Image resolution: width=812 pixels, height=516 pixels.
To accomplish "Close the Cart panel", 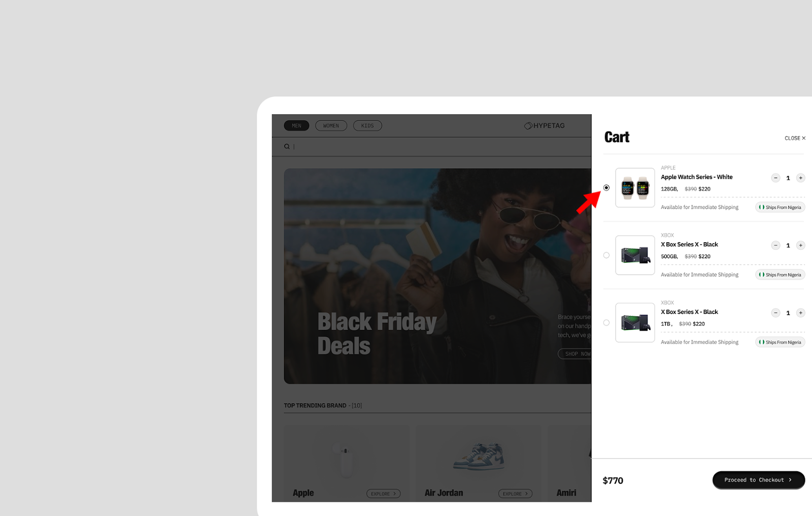I will 795,138.
